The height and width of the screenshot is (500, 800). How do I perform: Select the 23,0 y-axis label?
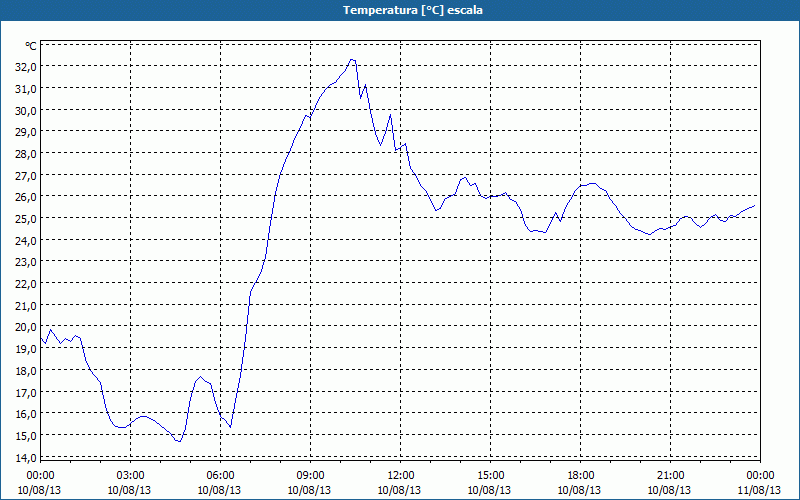27,262
